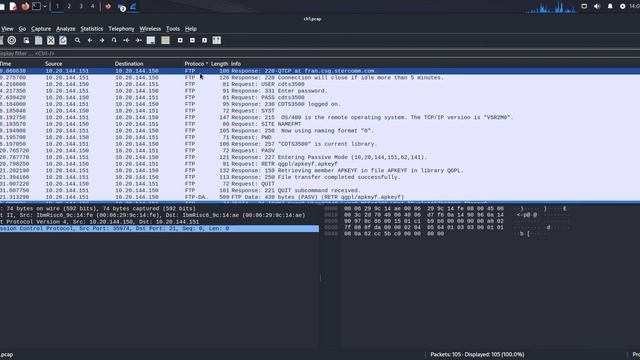640x360 pixels.
Task: Go forward in packet history
Action: pos(102,40)
